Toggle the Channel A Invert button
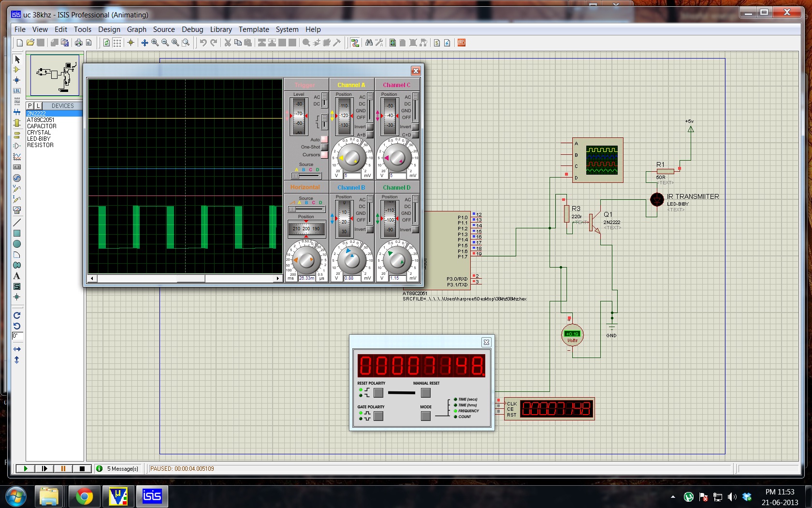Image resolution: width=812 pixels, height=508 pixels. click(370, 127)
